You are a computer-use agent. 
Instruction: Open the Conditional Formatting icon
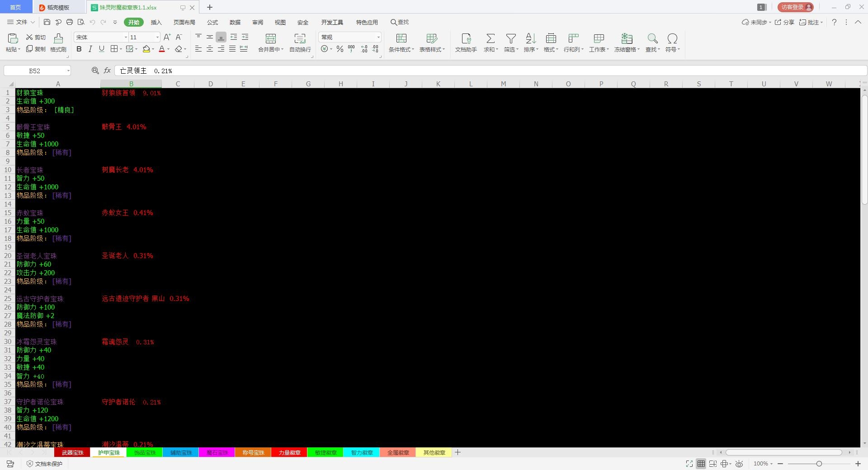point(401,38)
